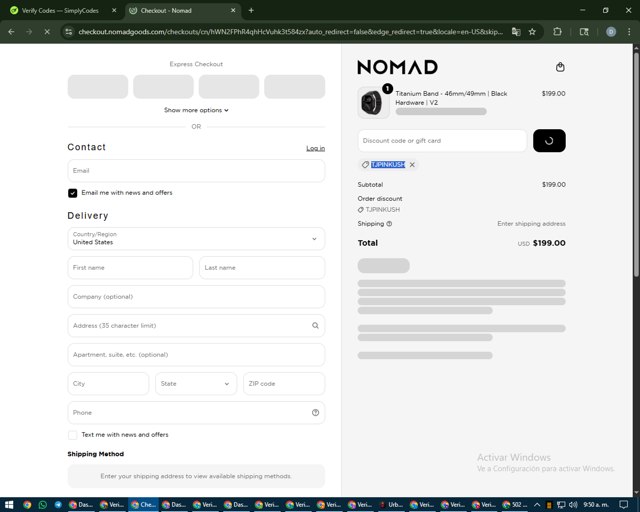Viewport: 640px width, 512px height.
Task: Click the City field
Action: point(108,383)
